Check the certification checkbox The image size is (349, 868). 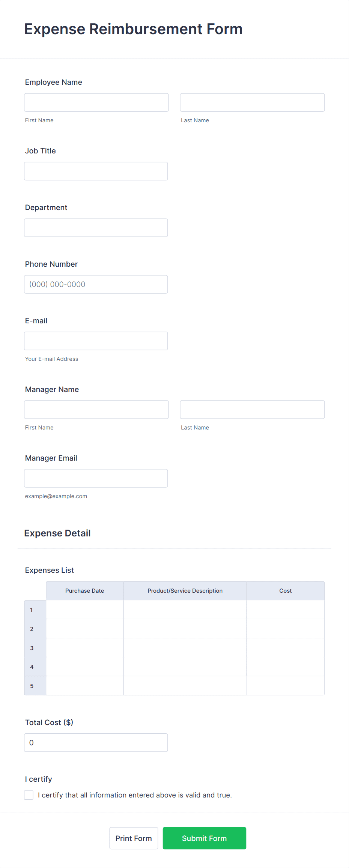29,795
